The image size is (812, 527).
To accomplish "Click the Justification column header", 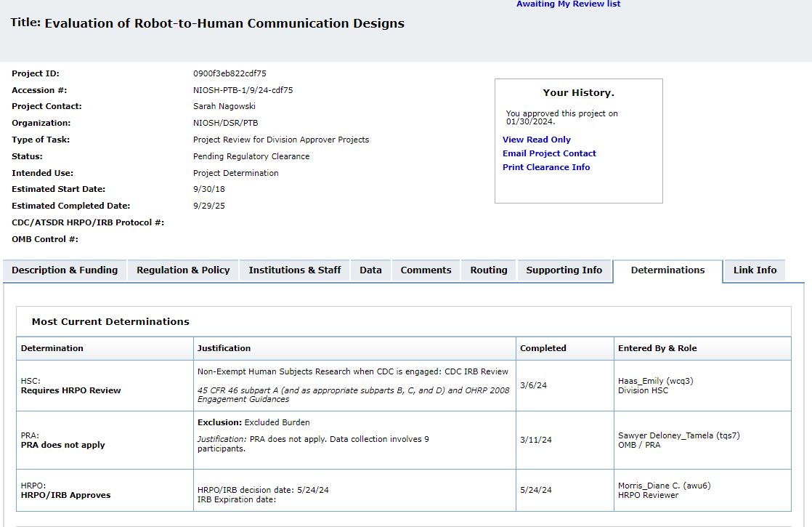I will pos(224,348).
